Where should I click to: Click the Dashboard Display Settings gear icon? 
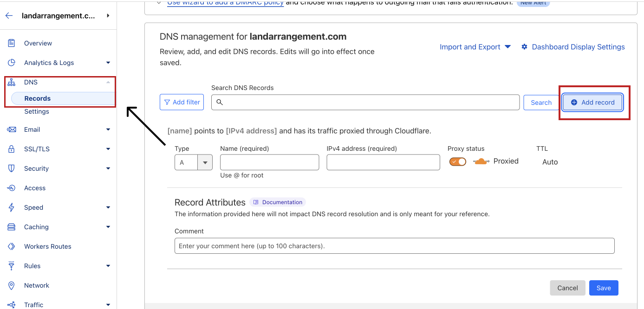coord(524,47)
